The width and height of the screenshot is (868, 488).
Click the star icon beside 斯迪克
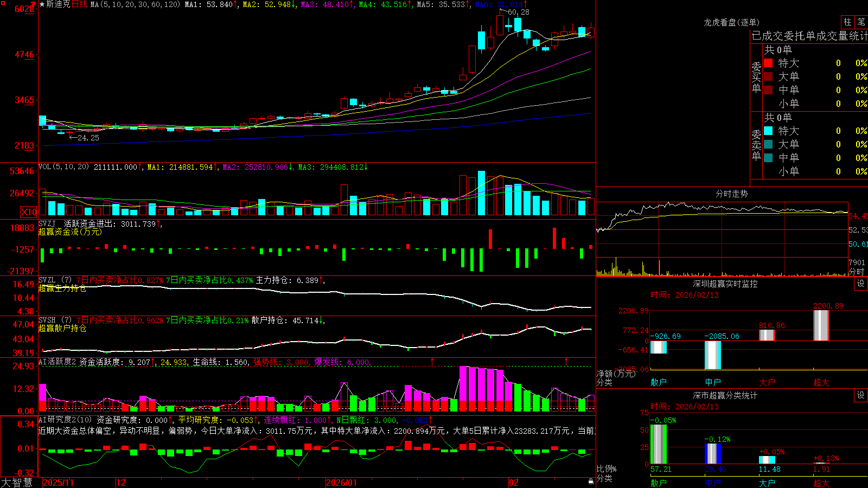(42, 4)
